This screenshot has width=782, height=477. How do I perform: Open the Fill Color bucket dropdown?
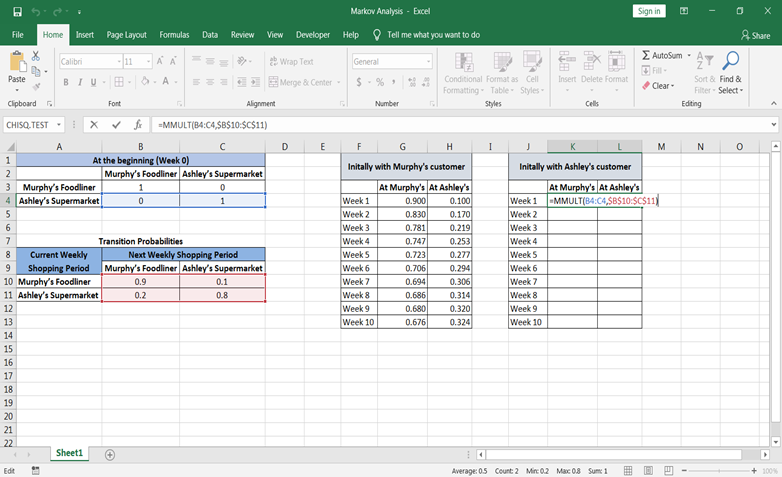pyautogui.click(x=155, y=82)
